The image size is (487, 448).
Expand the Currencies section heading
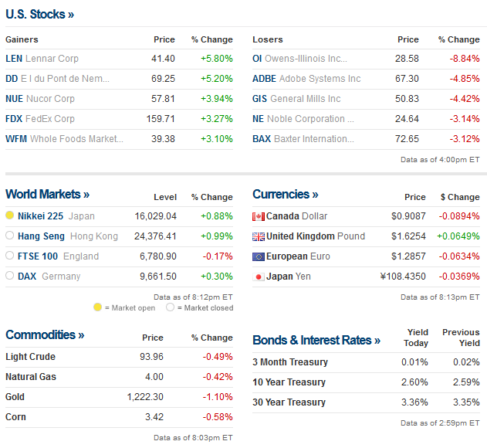click(285, 195)
